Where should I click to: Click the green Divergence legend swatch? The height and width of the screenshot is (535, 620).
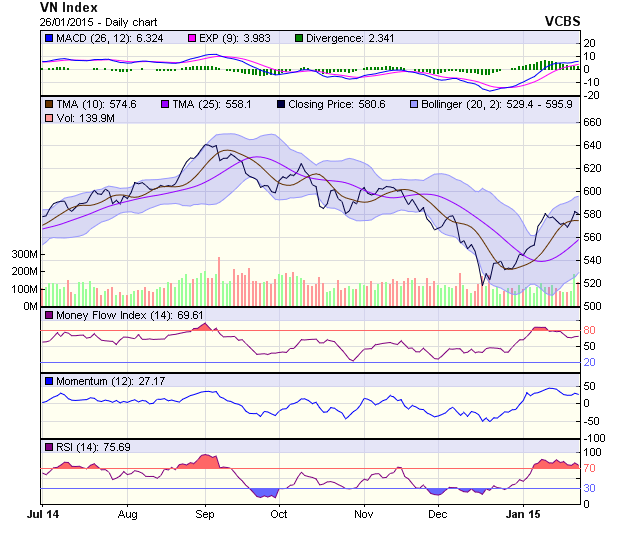[x=298, y=38]
